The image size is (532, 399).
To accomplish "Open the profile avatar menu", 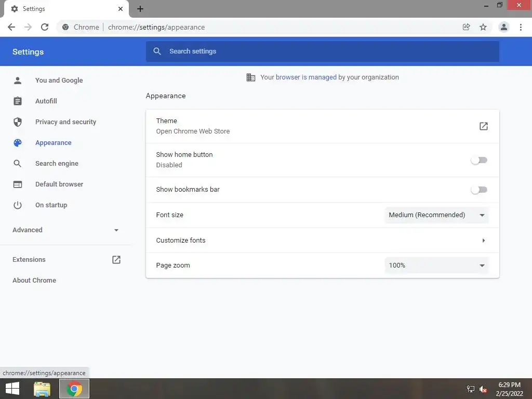I will [504, 27].
